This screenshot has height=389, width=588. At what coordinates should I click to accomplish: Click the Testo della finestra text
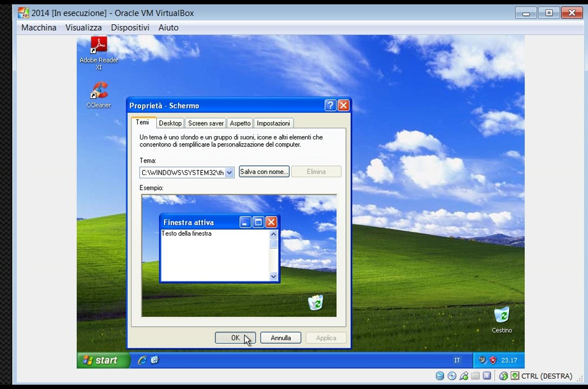click(186, 233)
